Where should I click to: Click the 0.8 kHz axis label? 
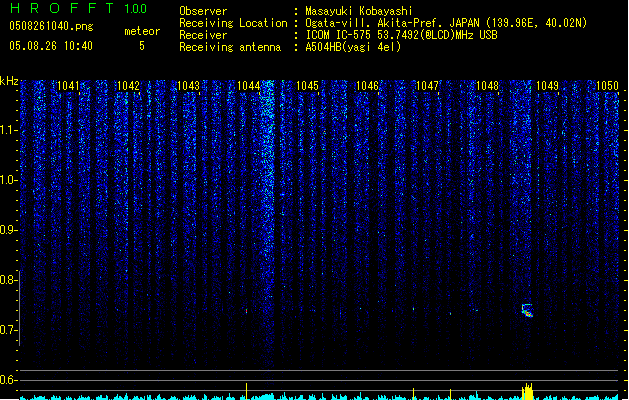point(8,280)
